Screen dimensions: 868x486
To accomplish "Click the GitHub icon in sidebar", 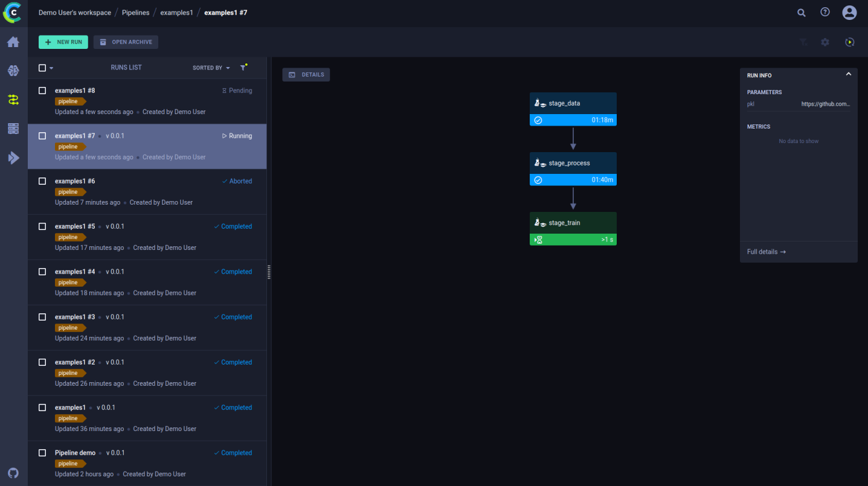I will pos(13,473).
